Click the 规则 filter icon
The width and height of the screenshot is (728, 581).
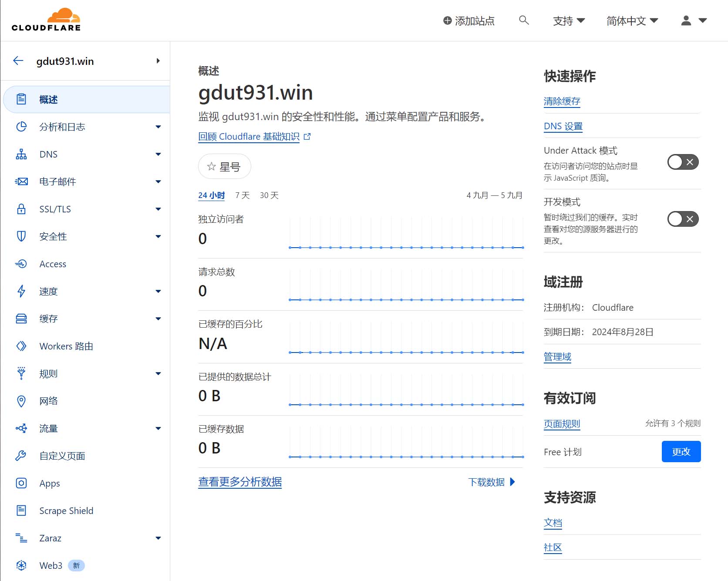[21, 373]
